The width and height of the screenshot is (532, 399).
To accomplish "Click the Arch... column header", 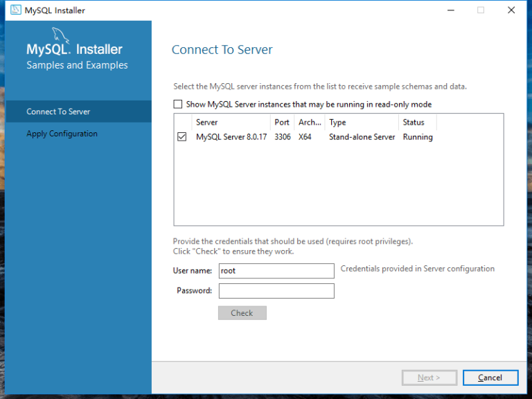I will (x=310, y=122).
